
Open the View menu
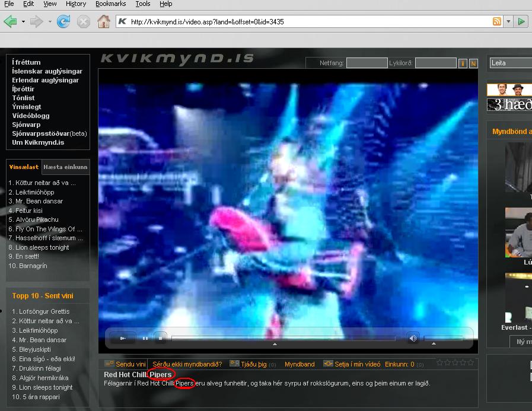pyautogui.click(x=50, y=4)
